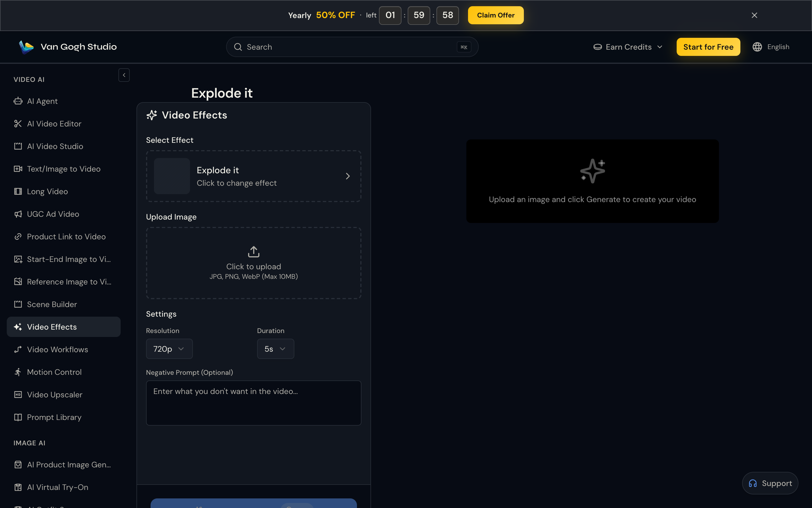Image resolution: width=812 pixels, height=508 pixels.
Task: Click the Text/Image to Video icon
Action: point(18,169)
